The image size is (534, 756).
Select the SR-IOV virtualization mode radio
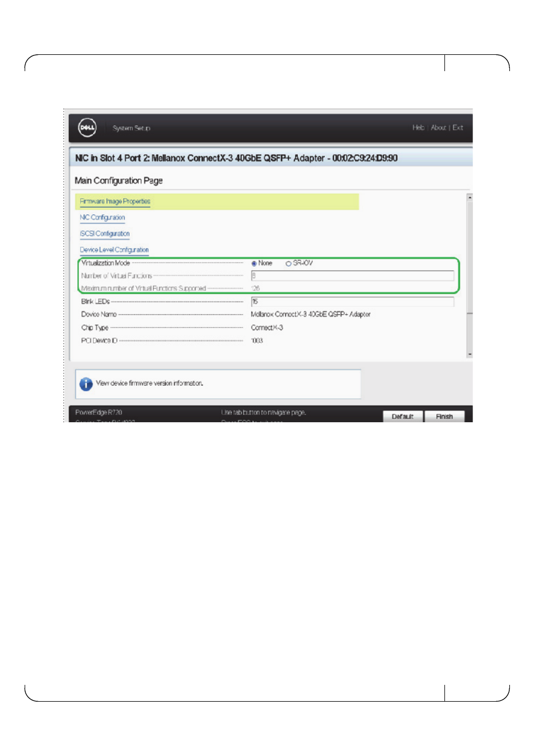[288, 263]
